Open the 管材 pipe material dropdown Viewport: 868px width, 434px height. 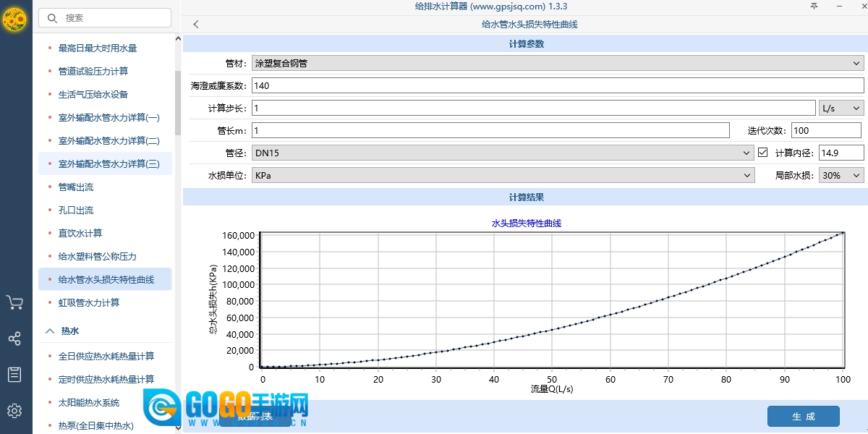pyautogui.click(x=557, y=64)
